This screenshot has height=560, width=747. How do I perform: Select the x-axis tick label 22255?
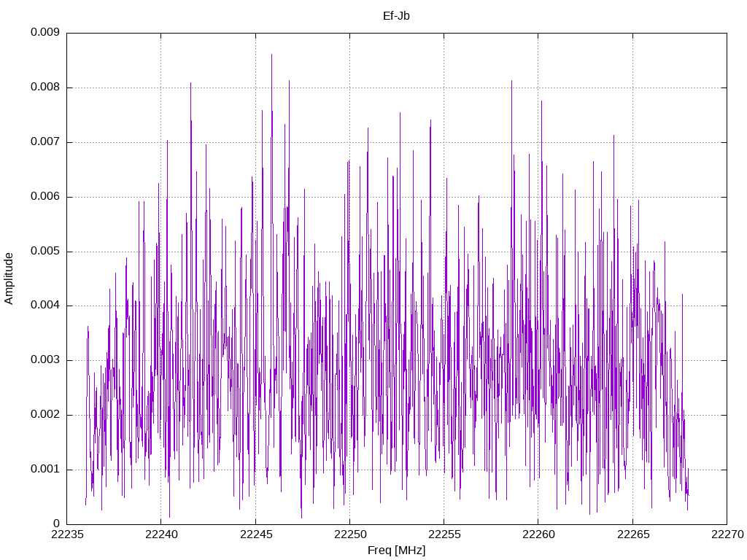444,534
